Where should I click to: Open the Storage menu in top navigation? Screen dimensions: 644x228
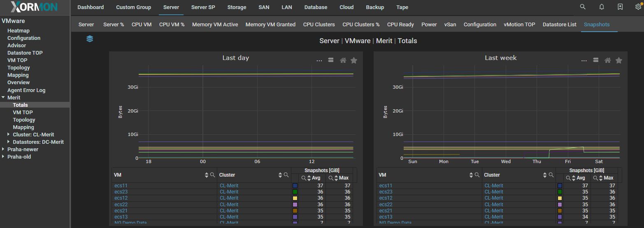[x=237, y=7]
